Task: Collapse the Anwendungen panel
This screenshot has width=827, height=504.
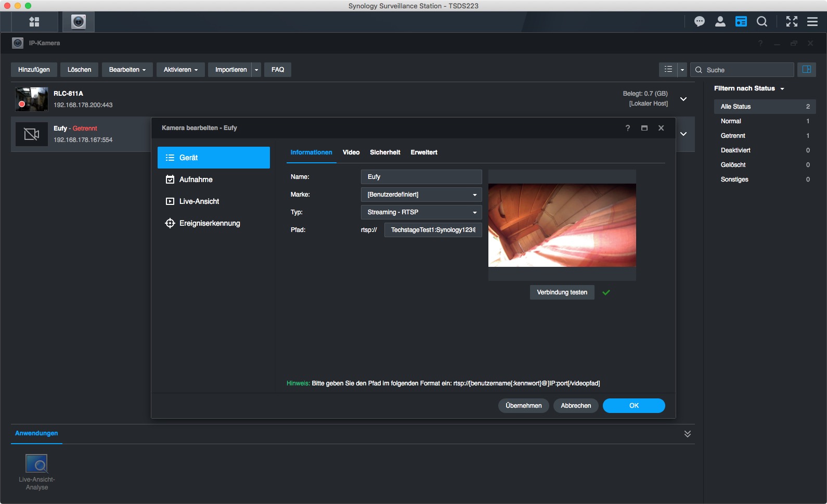Action: (687, 434)
